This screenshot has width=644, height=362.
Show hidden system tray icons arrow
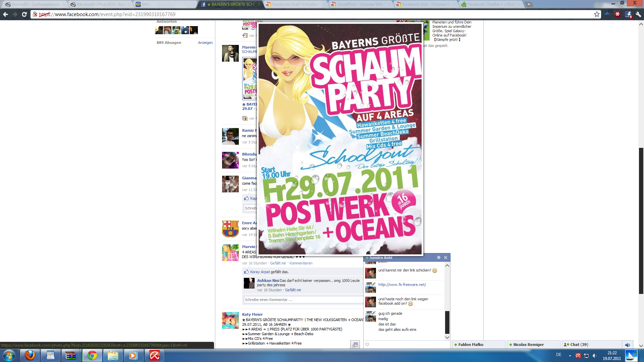pyautogui.click(x=570, y=356)
